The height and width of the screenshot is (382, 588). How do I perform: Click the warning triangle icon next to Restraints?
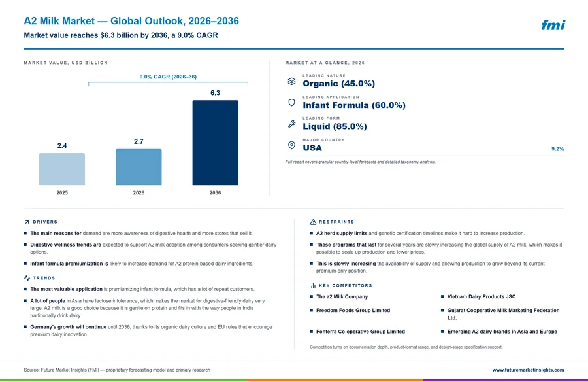[x=313, y=222]
